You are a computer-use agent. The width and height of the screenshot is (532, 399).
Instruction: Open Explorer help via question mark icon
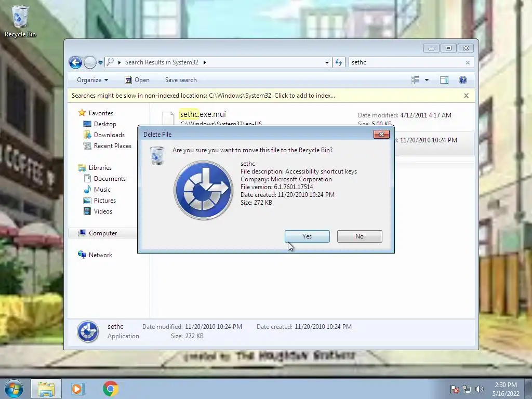tap(463, 80)
